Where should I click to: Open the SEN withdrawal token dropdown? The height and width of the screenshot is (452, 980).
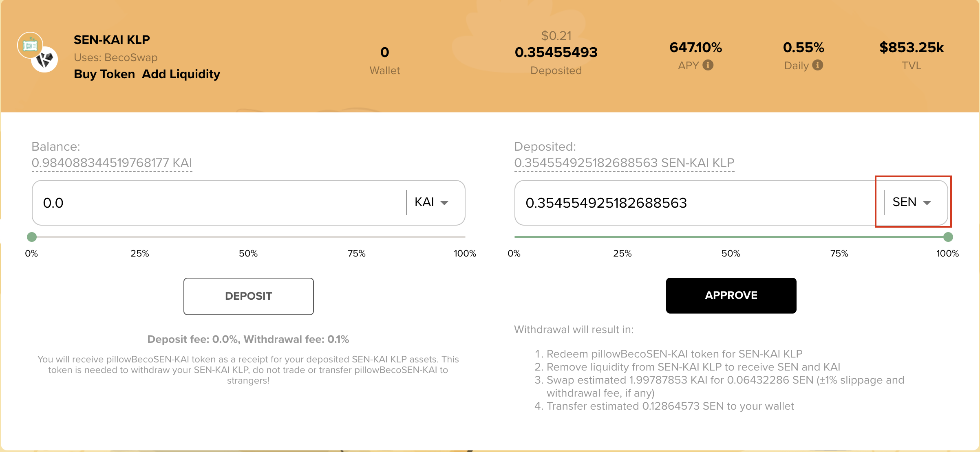(x=912, y=202)
